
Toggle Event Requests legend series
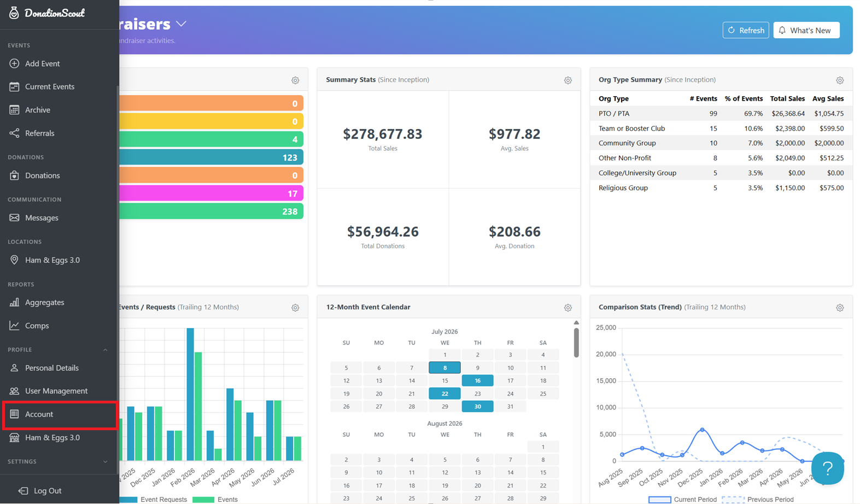tap(153, 500)
